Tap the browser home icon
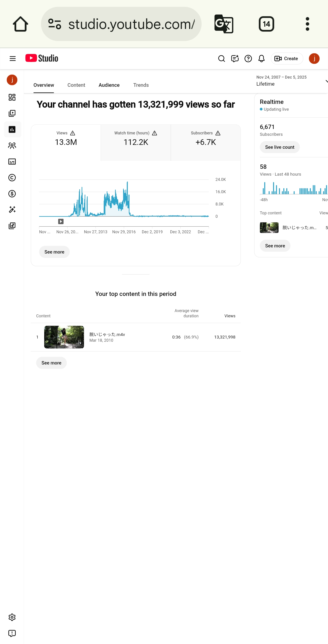Image resolution: width=328 pixels, height=644 pixels. pyautogui.click(x=20, y=24)
